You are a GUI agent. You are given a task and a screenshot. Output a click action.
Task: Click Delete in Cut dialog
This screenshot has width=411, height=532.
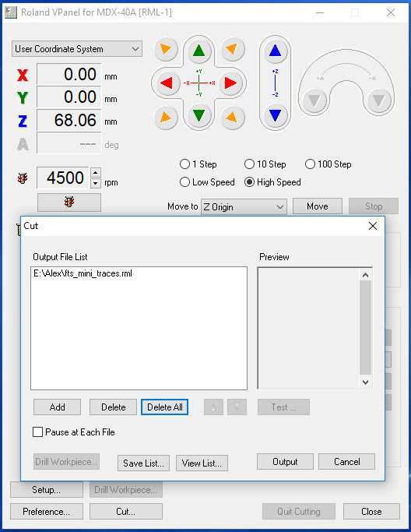[114, 407]
